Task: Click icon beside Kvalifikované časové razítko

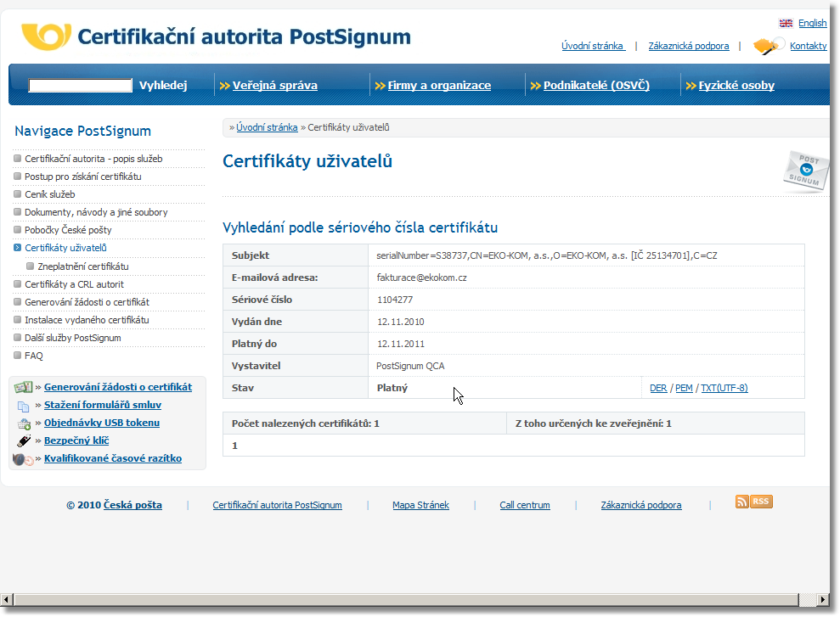Action: click(23, 459)
